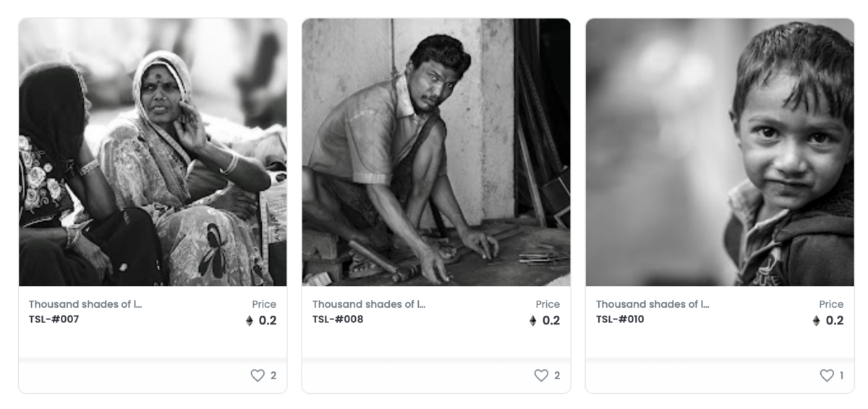The width and height of the screenshot is (868, 409).
Task: Open the smiling child photo
Action: click(720, 152)
